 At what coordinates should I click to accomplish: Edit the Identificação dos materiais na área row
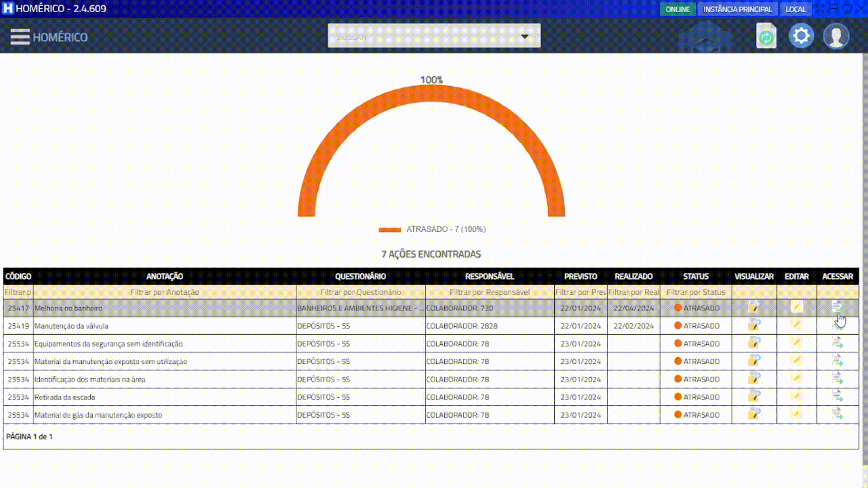click(x=797, y=379)
